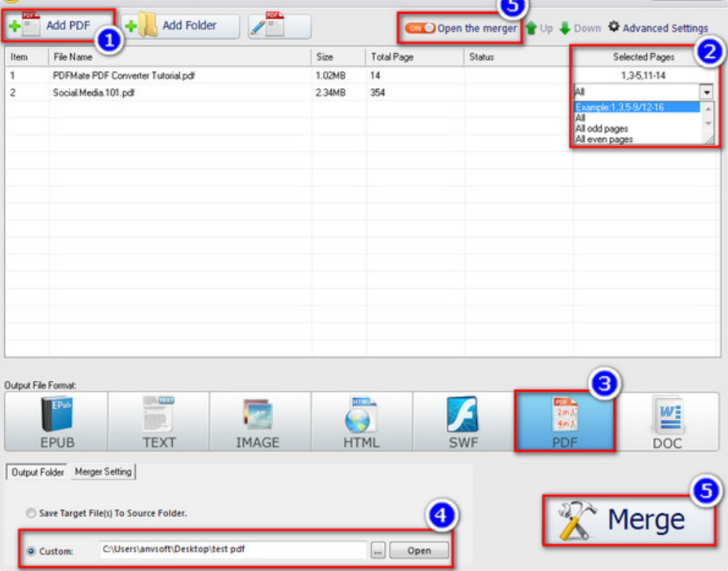Click the Size column header
Viewport: 728px width, 571px height.
click(x=338, y=57)
